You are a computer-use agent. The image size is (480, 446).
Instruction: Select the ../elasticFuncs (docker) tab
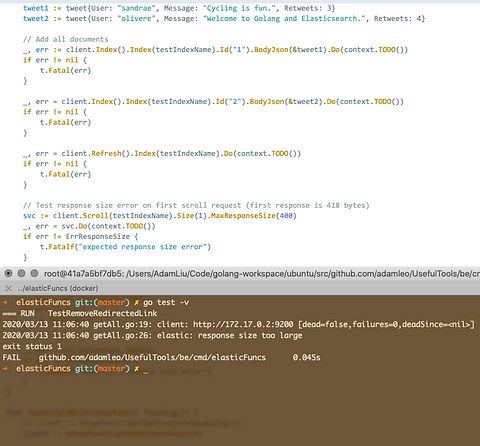(58, 288)
